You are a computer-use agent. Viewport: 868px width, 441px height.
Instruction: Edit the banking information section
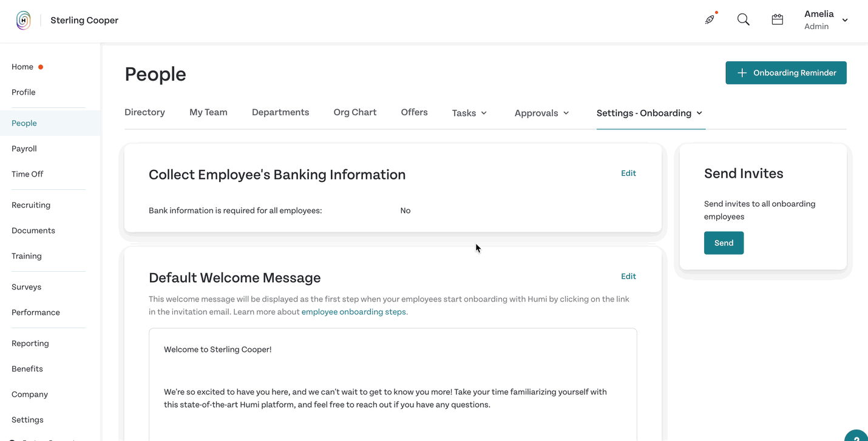tap(628, 173)
